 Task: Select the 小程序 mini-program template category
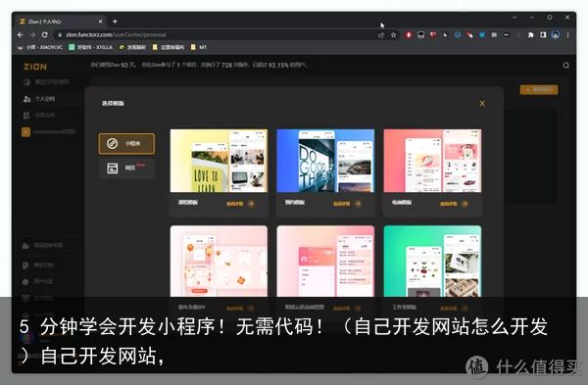click(x=126, y=144)
